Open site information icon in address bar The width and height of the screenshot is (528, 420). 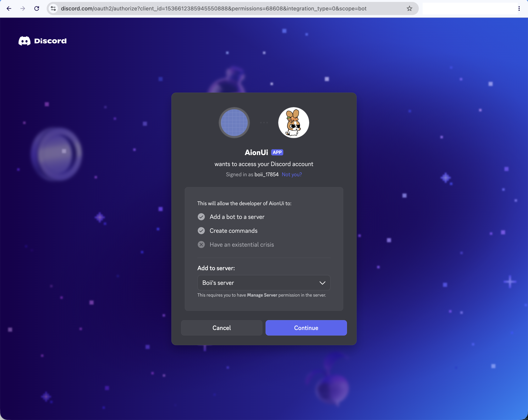click(53, 8)
